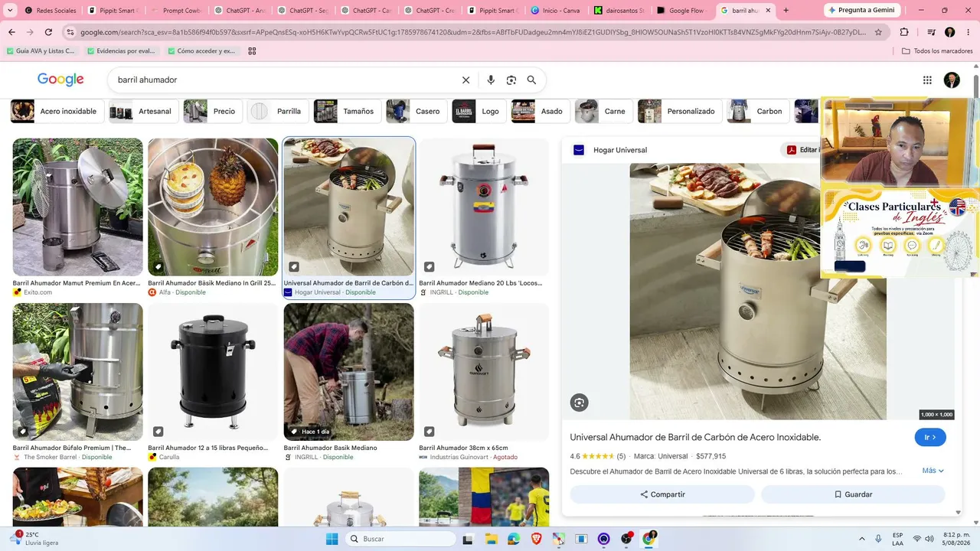Open the tab search dropdown
This screenshot has width=980, height=551.
10,11
